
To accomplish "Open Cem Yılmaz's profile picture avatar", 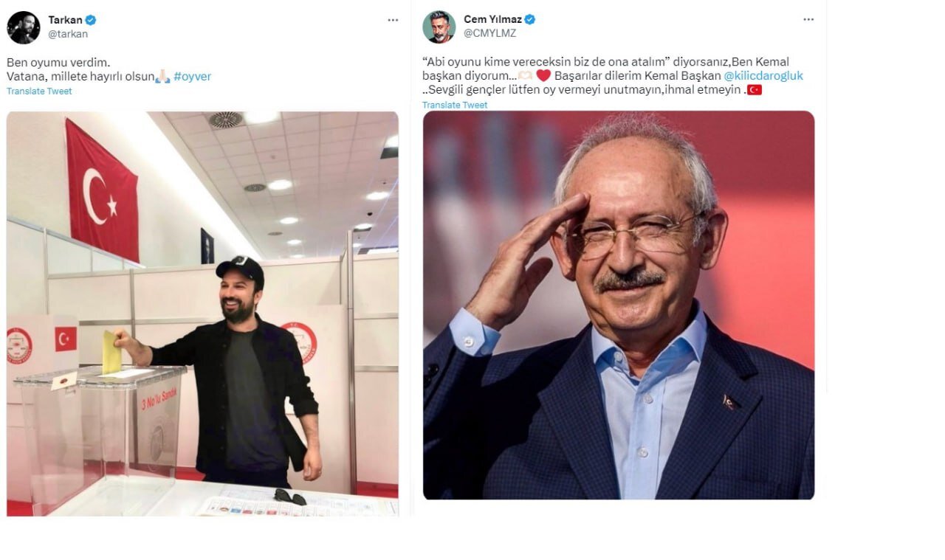I will (439, 27).
